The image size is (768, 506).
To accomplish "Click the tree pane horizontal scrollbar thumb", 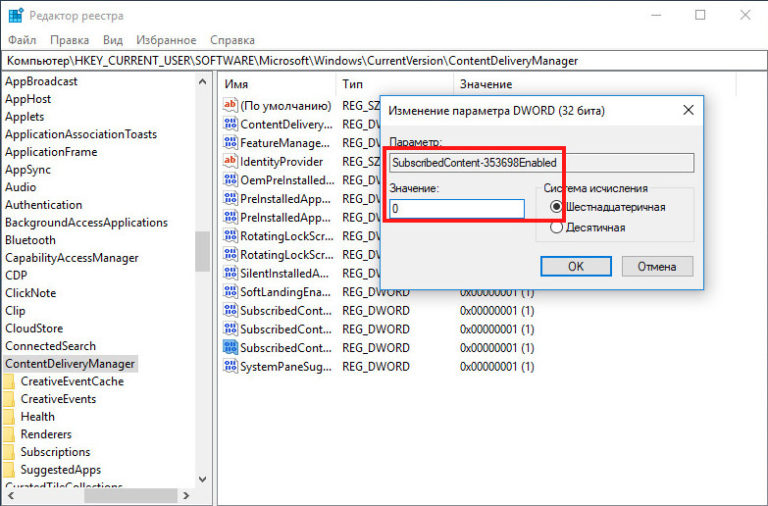I will (130, 496).
